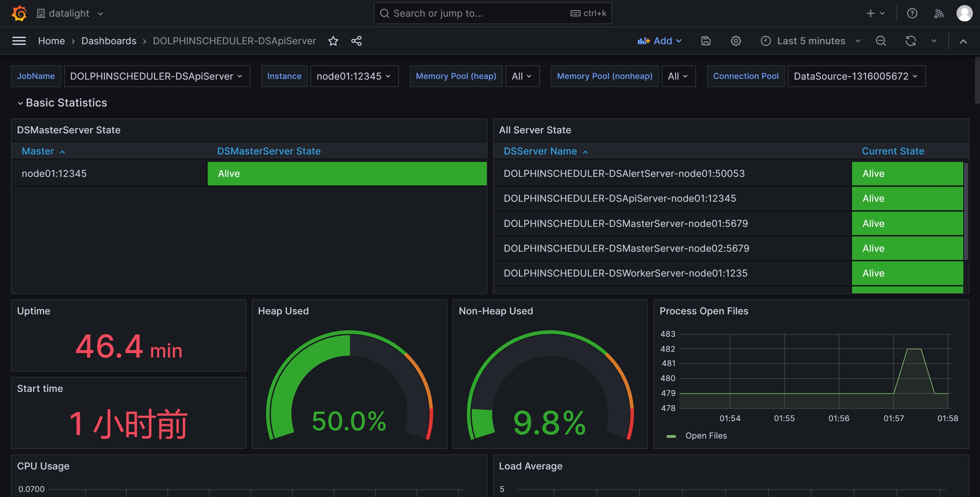Star this dashboard as favorite
Image resolution: width=980 pixels, height=497 pixels.
click(x=333, y=41)
